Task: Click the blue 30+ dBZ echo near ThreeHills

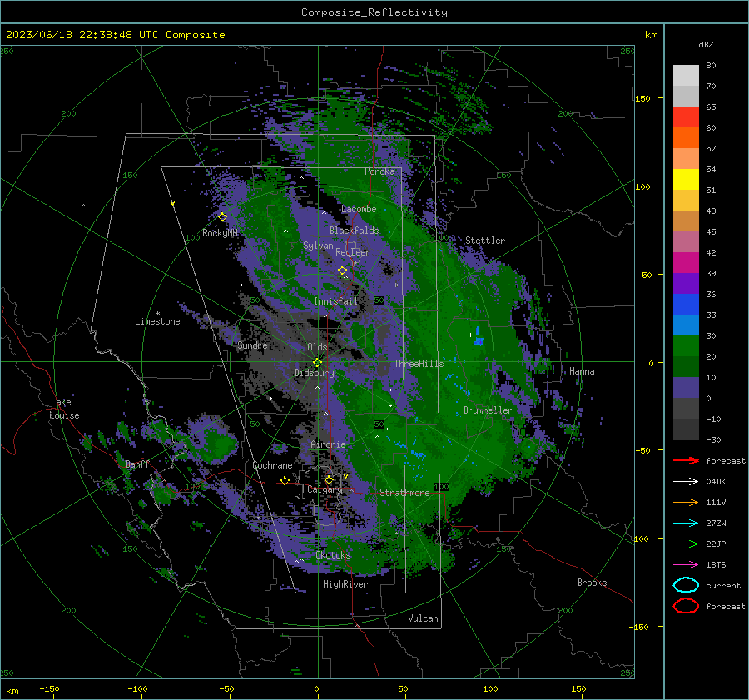Action: click(479, 336)
